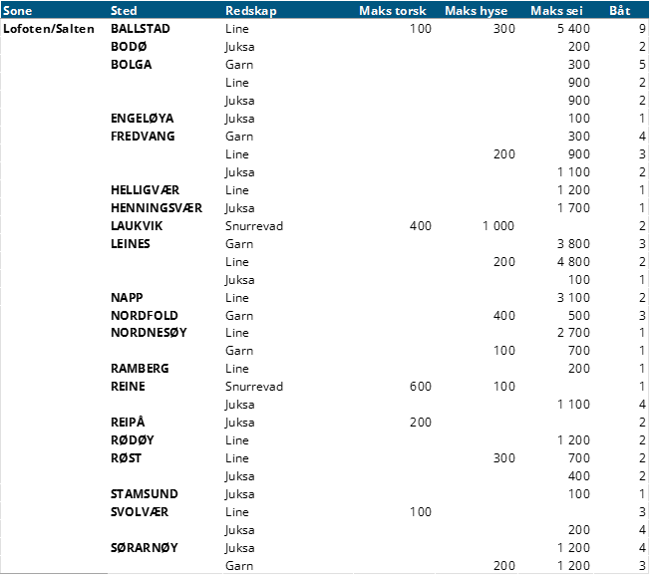Click the Båt column header
The height and width of the screenshot is (575, 650).
point(620,10)
